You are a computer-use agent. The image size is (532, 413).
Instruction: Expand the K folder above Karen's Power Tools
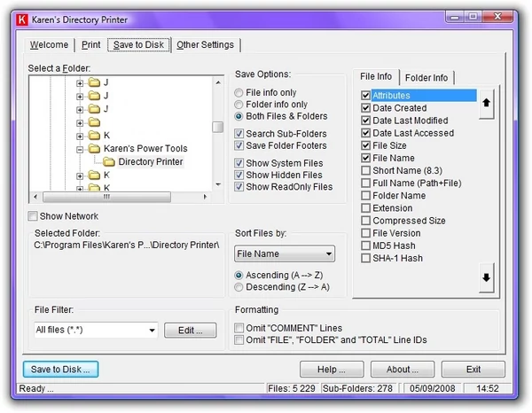click(80, 136)
